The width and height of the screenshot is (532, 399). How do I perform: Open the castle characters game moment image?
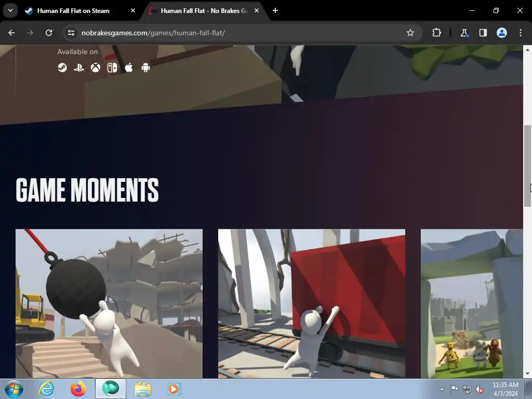pyautogui.click(x=472, y=303)
